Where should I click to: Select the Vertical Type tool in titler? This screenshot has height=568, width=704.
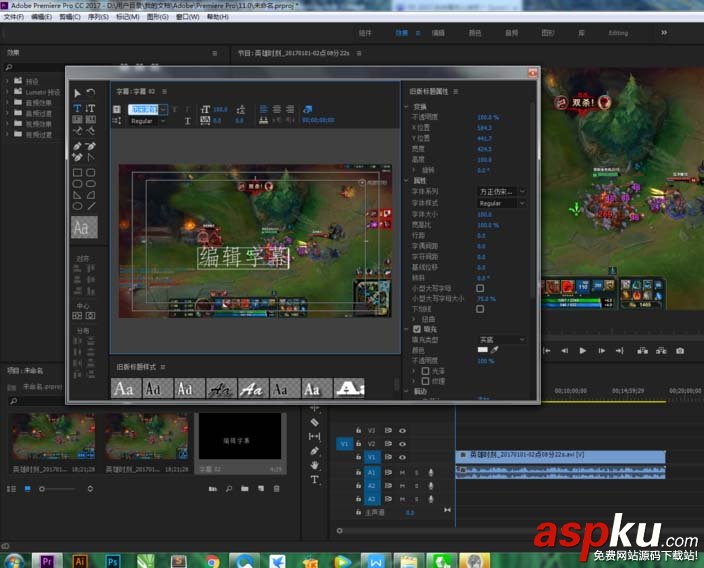(91, 108)
